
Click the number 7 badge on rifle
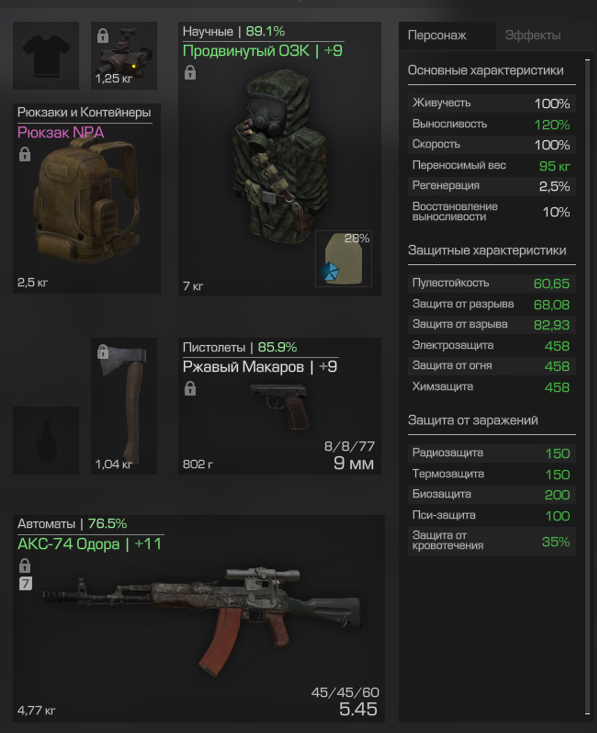click(25, 583)
